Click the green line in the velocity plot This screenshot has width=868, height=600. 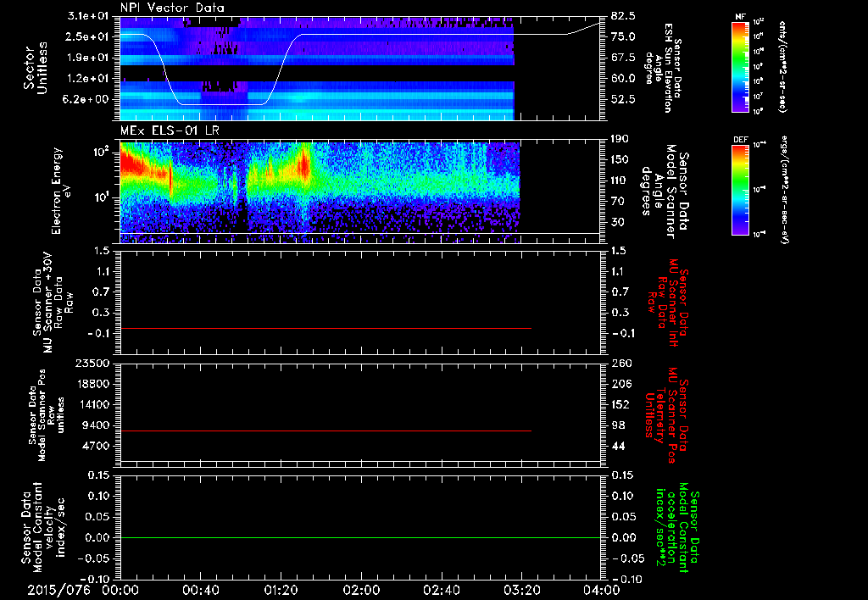pyautogui.click(x=360, y=537)
